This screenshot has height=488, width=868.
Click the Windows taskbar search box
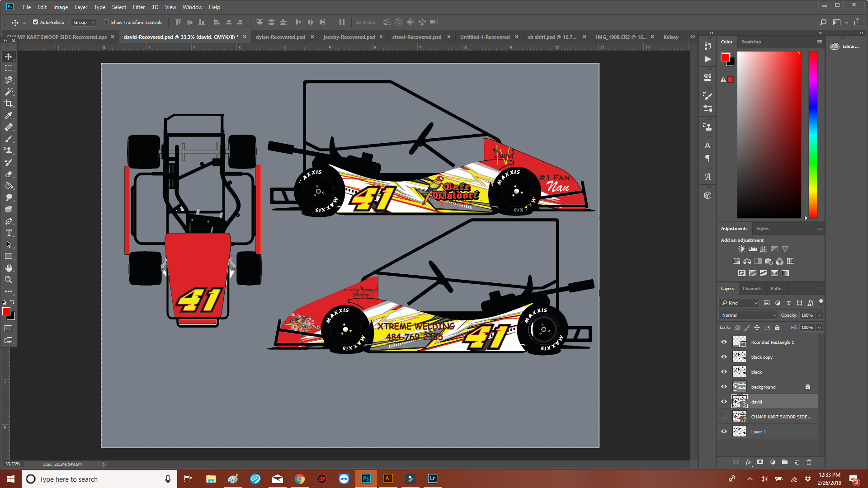pyautogui.click(x=99, y=479)
